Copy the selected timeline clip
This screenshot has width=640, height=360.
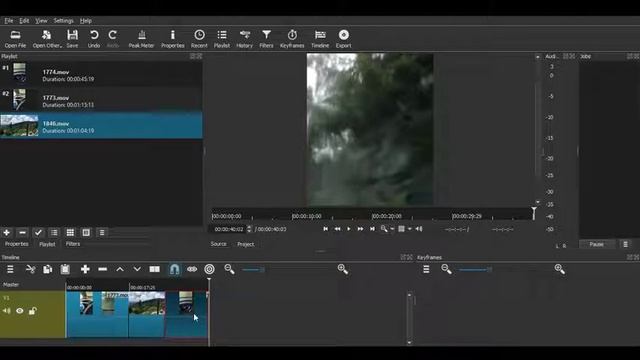(48, 269)
